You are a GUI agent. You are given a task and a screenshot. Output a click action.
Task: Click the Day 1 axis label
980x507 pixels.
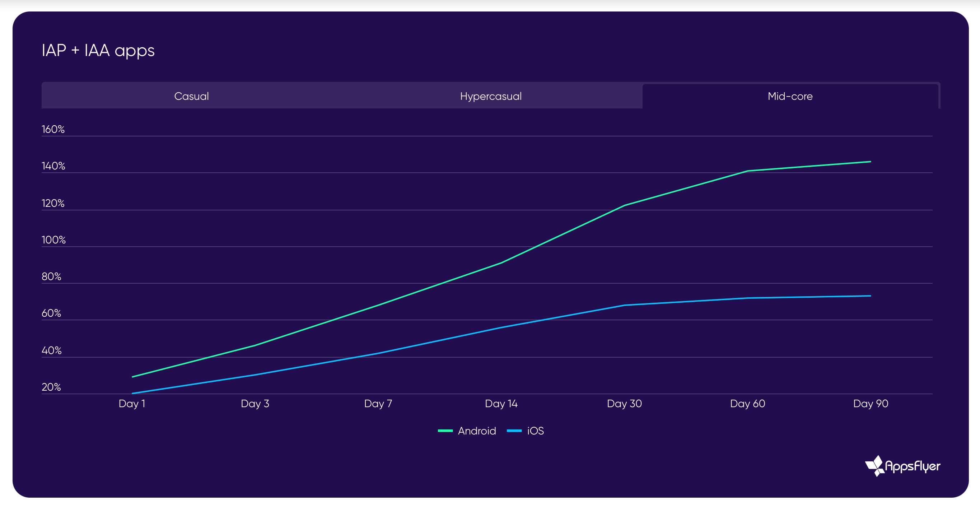(x=132, y=404)
